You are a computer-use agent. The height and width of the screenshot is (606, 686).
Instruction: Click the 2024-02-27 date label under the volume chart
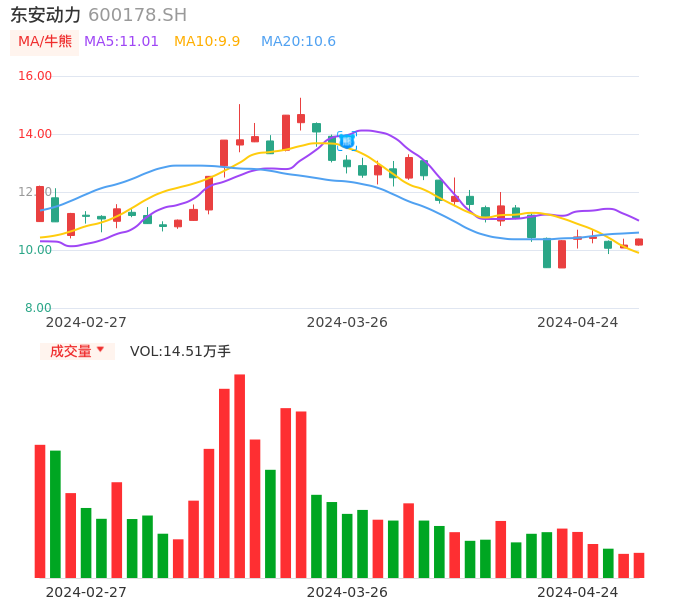click(x=86, y=592)
